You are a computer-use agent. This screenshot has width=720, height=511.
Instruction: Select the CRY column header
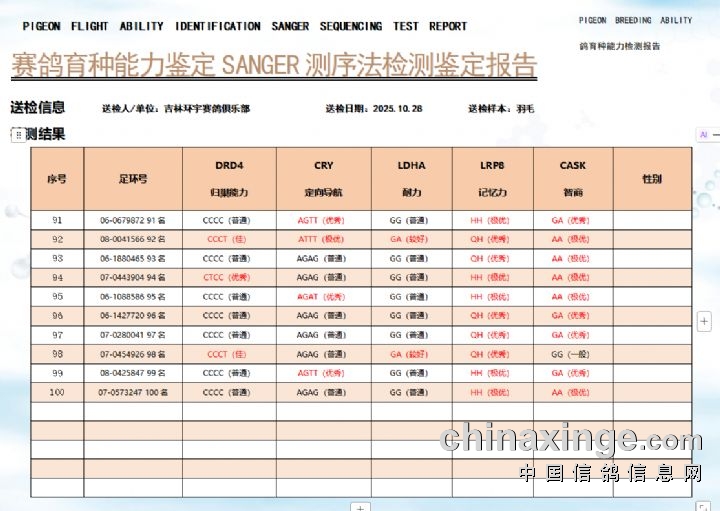coord(323,178)
